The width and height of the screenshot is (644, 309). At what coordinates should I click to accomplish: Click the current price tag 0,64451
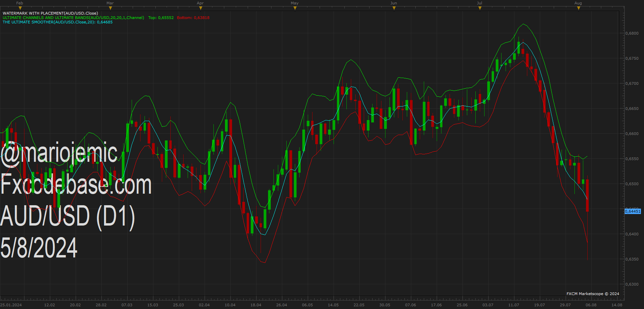pyautogui.click(x=633, y=211)
